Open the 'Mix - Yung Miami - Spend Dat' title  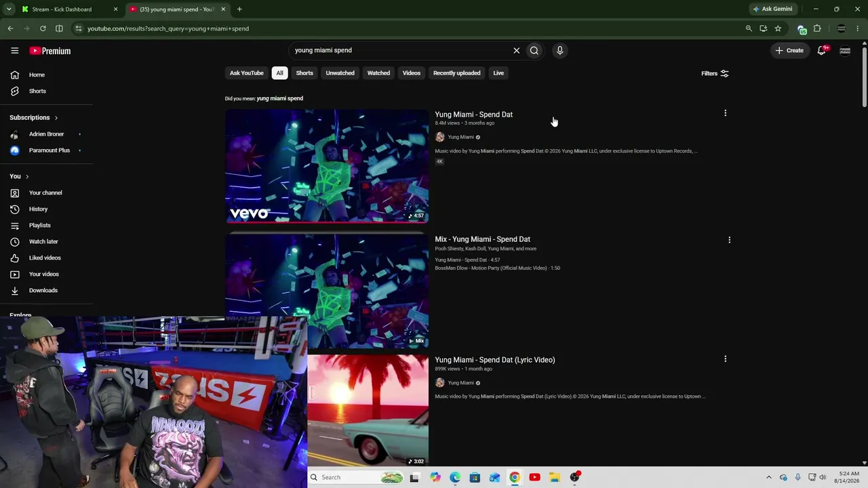point(482,239)
